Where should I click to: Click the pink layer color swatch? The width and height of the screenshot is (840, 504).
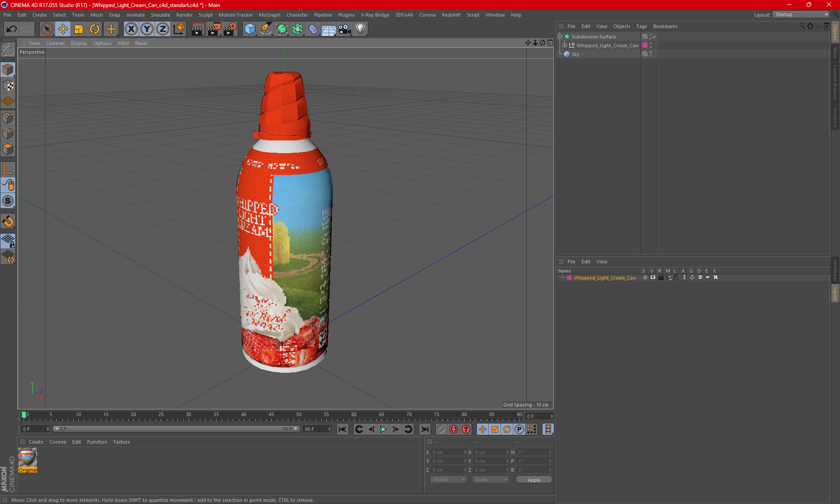(569, 278)
